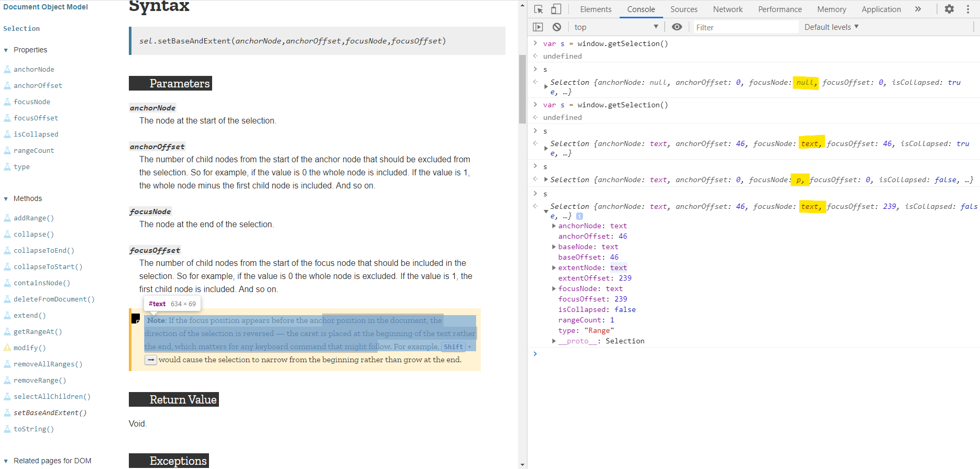
Task: Open the Default levels dropdown
Action: point(831,27)
